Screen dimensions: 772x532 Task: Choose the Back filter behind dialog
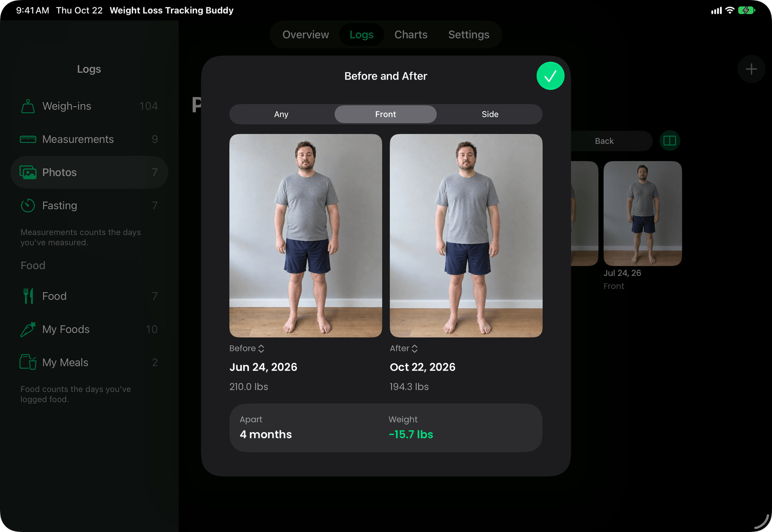[604, 141]
